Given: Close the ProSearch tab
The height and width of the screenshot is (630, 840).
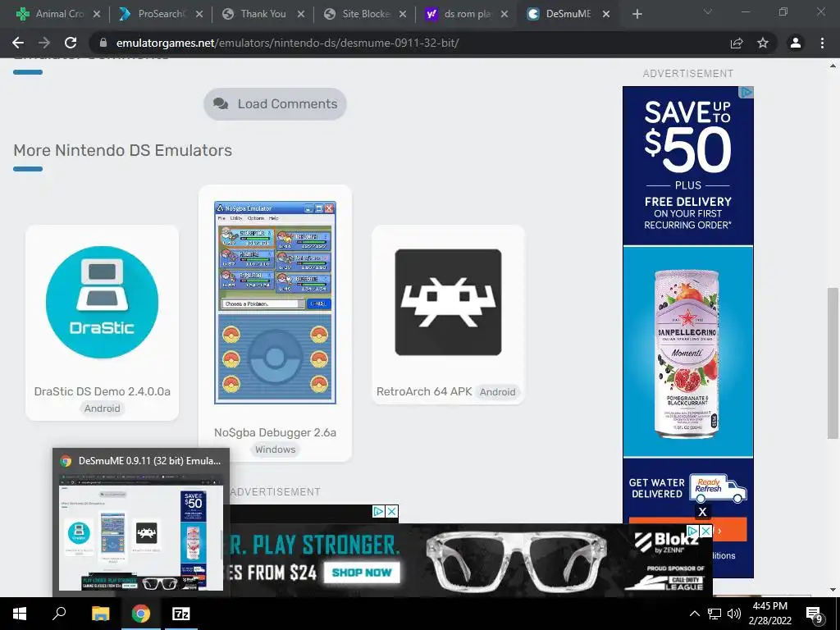Looking at the screenshot, I should pyautogui.click(x=199, y=15).
